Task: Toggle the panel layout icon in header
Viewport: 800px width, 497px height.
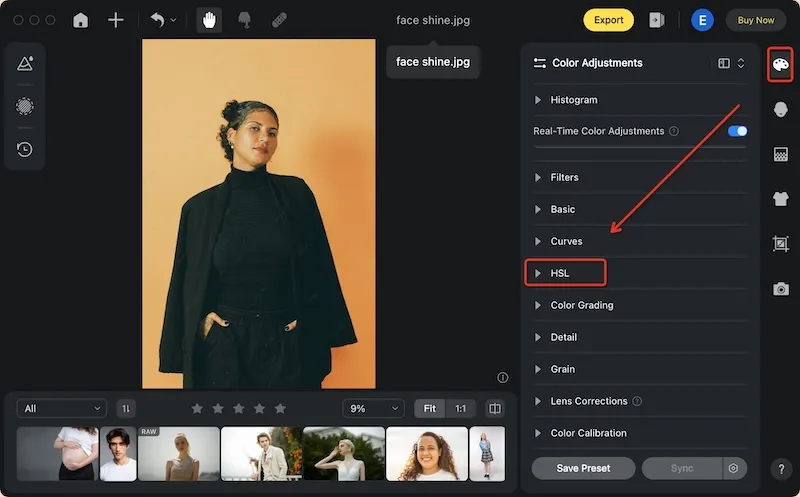Action: (723, 63)
